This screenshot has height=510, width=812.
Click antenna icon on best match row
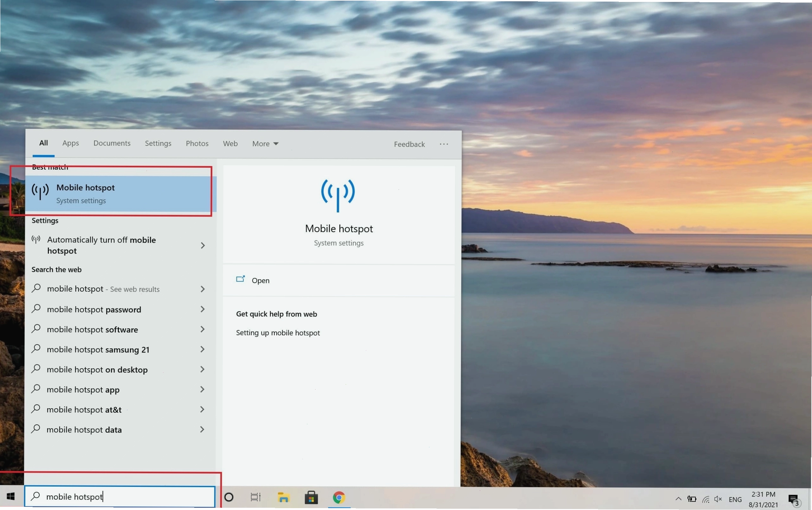40,191
